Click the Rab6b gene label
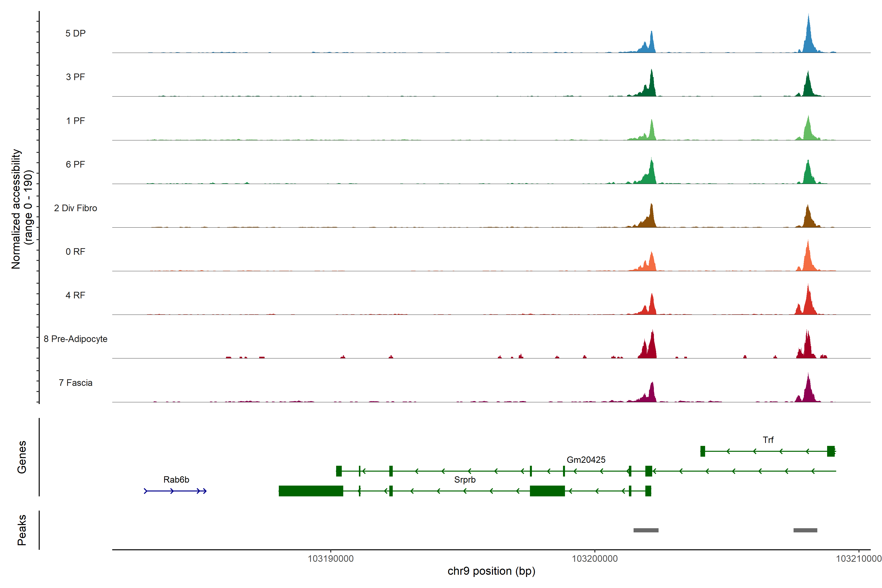The width and height of the screenshot is (882, 588). [176, 480]
